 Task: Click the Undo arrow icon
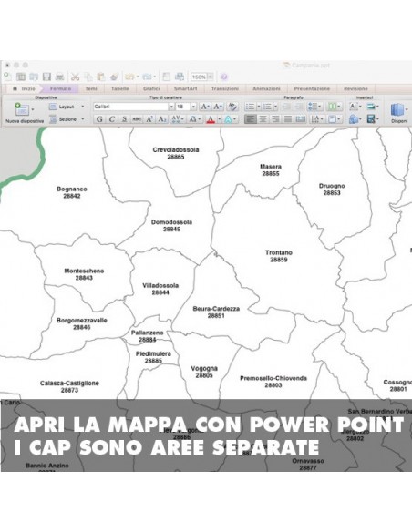[x=129, y=77]
